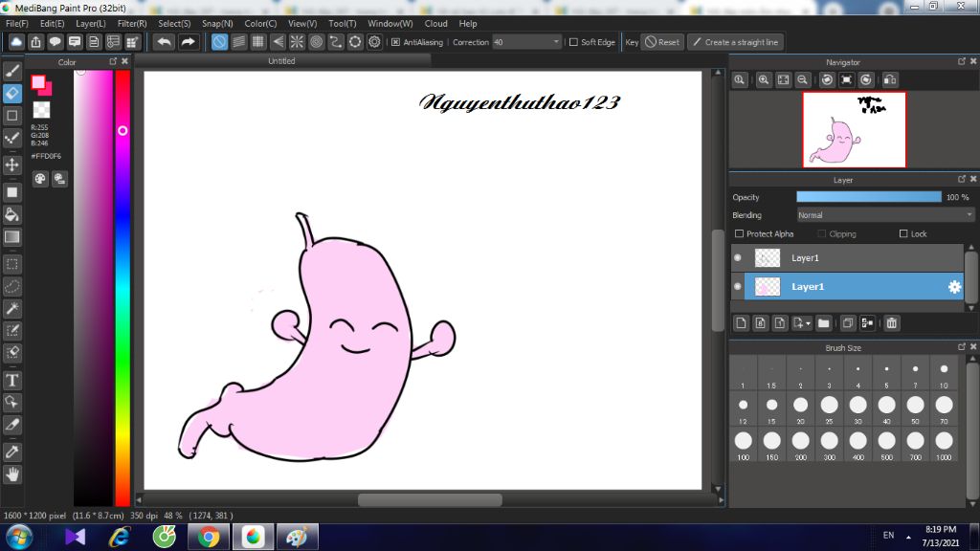Viewport: 980px width, 551px height.
Task: Open Chrome from the taskbar
Action: (x=209, y=537)
